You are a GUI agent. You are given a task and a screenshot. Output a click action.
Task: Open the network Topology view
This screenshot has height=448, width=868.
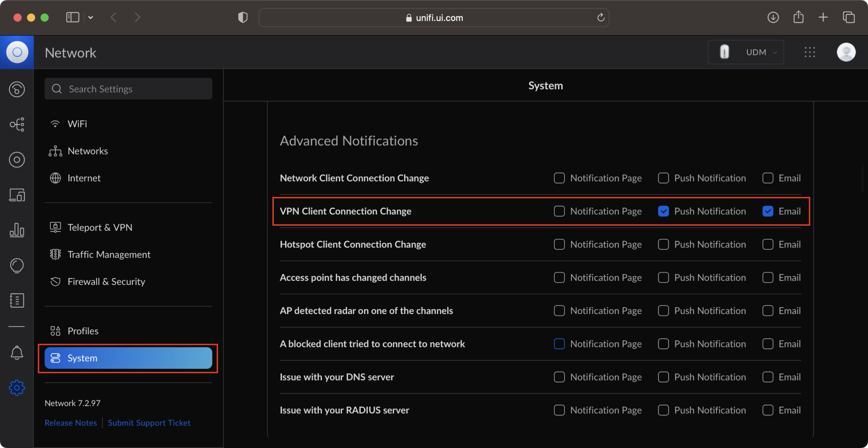click(x=17, y=124)
